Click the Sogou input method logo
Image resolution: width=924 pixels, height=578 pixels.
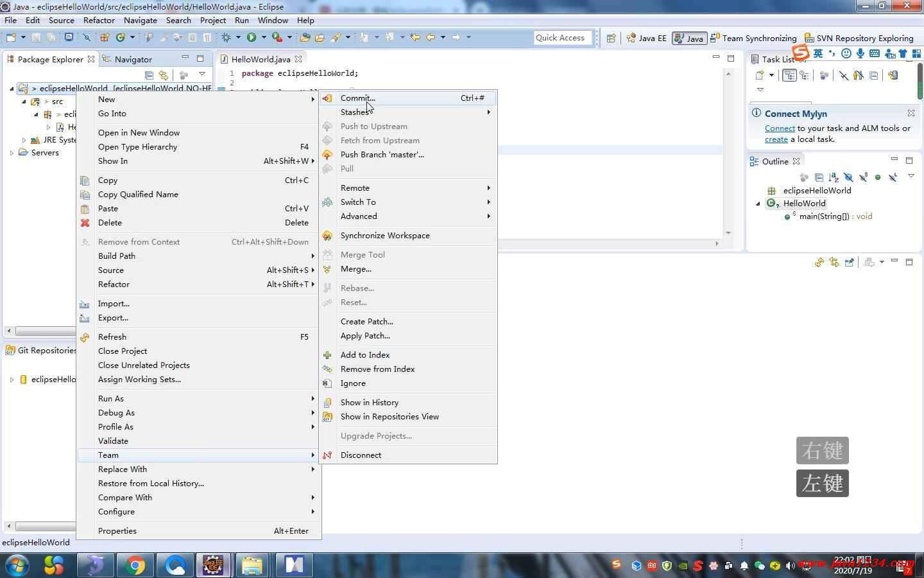click(x=801, y=53)
